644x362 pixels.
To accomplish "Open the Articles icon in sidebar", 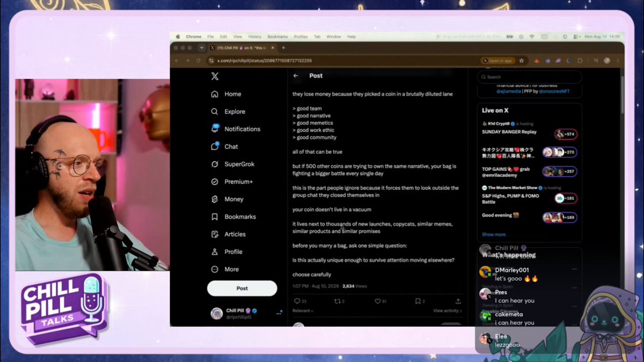I will 215,234.
